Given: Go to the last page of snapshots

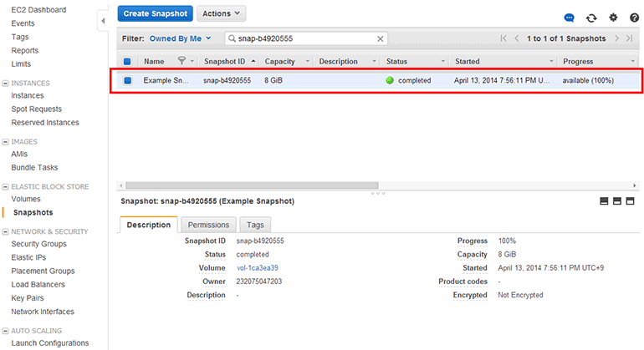Looking at the screenshot, I should pos(629,38).
